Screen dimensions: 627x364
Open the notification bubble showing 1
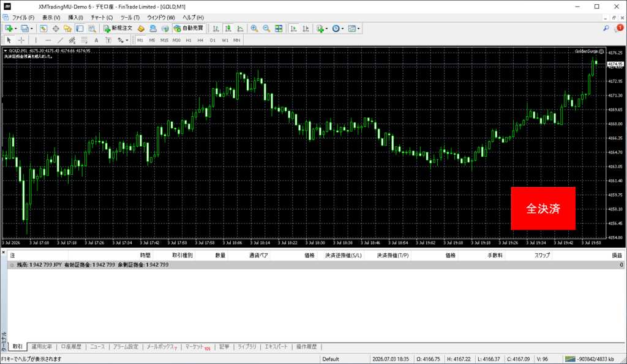coord(619,28)
